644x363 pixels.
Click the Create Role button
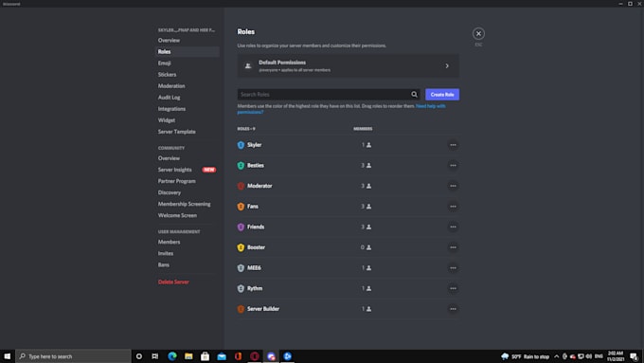click(442, 95)
